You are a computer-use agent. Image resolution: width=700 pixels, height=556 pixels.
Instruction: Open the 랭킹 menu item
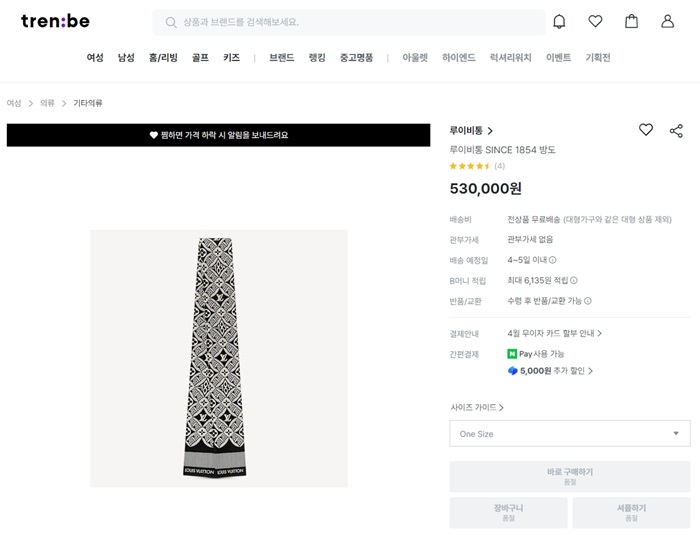point(317,58)
